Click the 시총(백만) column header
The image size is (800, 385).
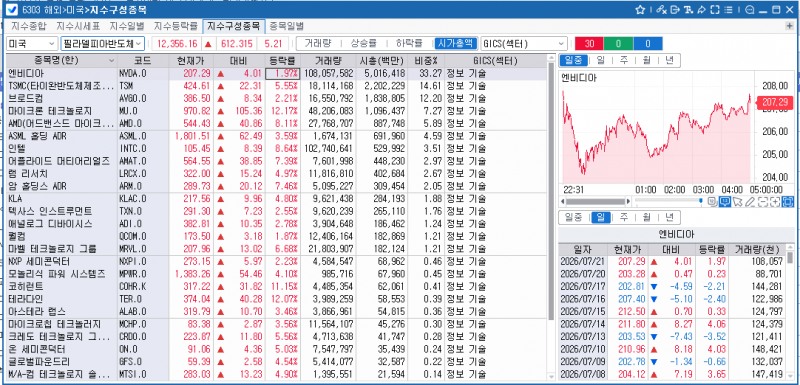[383, 61]
